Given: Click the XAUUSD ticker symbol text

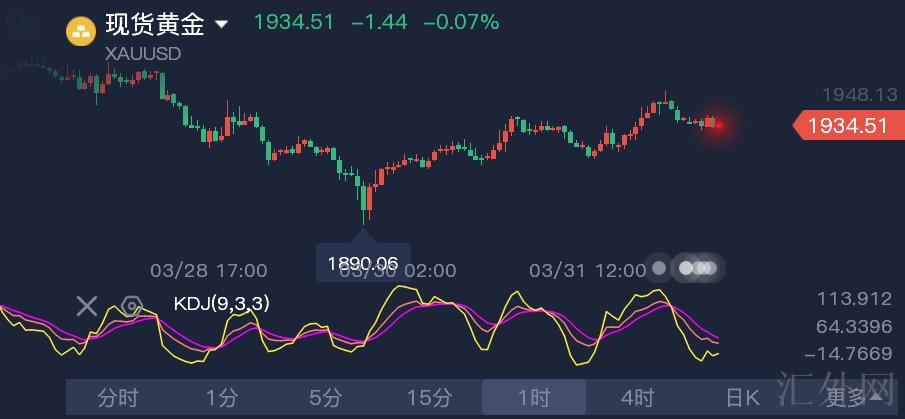Looking at the screenshot, I should coord(143,54).
